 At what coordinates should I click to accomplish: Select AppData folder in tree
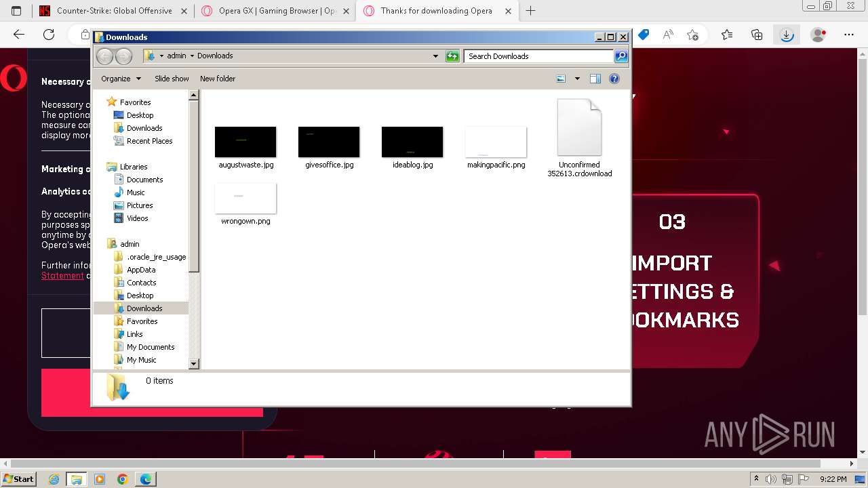pyautogui.click(x=141, y=270)
